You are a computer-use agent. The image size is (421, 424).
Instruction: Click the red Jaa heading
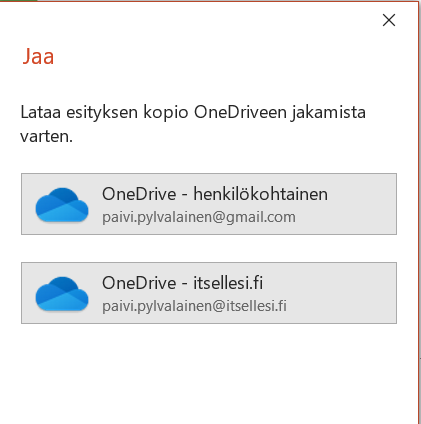[38, 56]
